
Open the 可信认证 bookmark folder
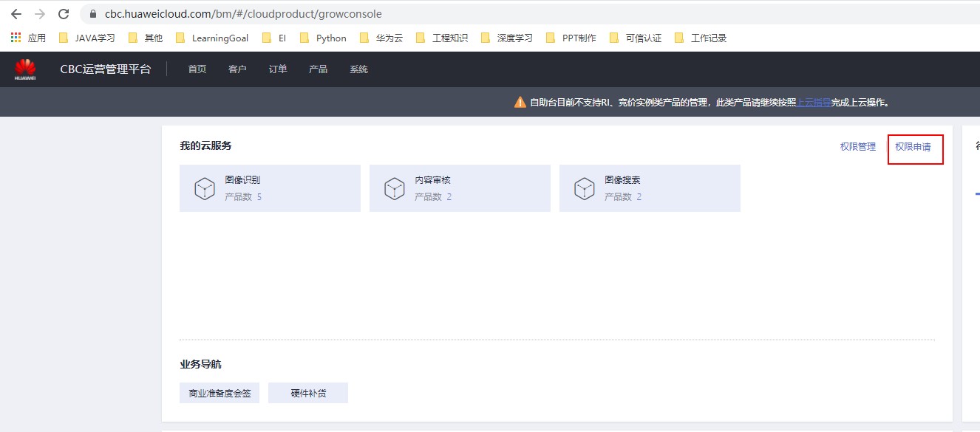pos(636,38)
